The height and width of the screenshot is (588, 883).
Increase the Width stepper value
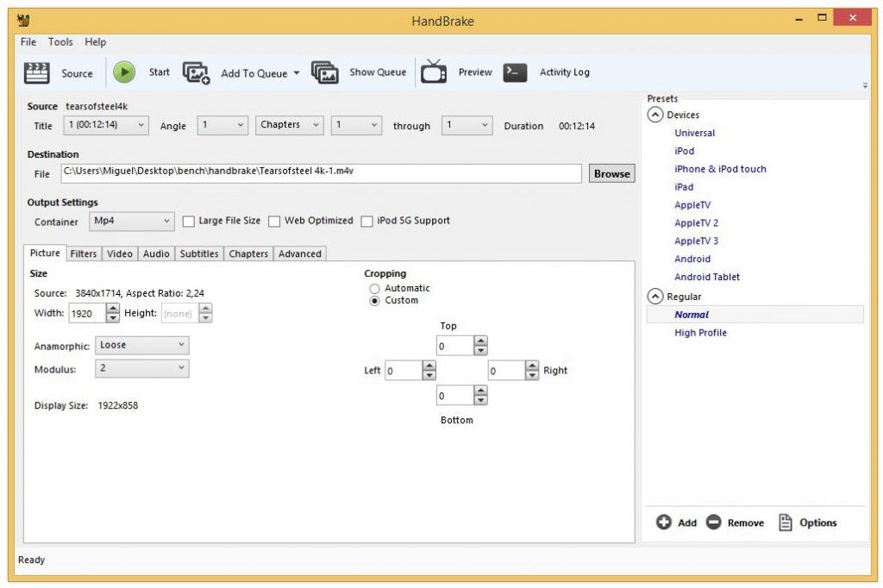(113, 309)
